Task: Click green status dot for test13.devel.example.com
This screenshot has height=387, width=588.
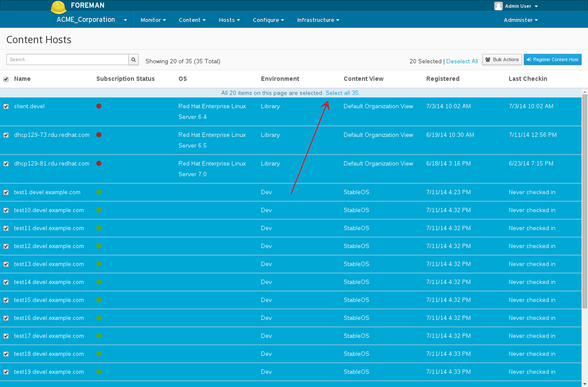Action: (x=99, y=264)
